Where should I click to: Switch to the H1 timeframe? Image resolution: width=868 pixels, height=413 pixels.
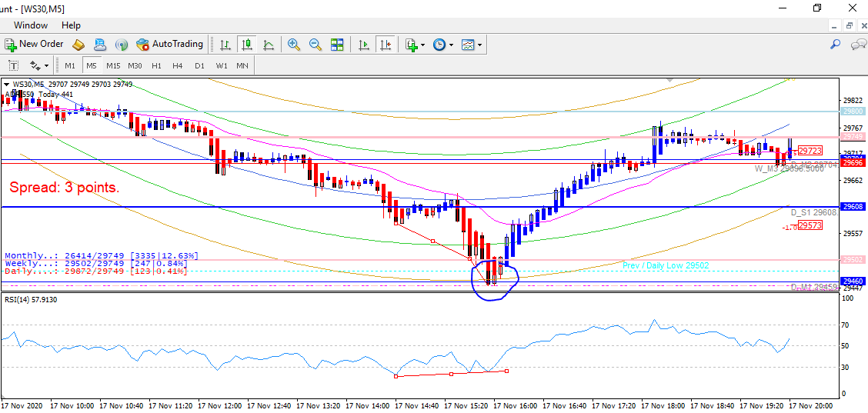pos(156,65)
